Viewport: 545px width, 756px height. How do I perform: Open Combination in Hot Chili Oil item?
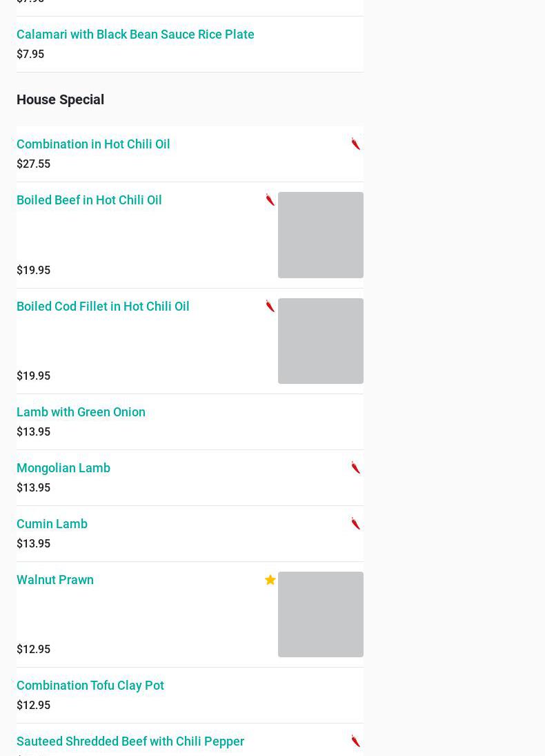point(93,144)
